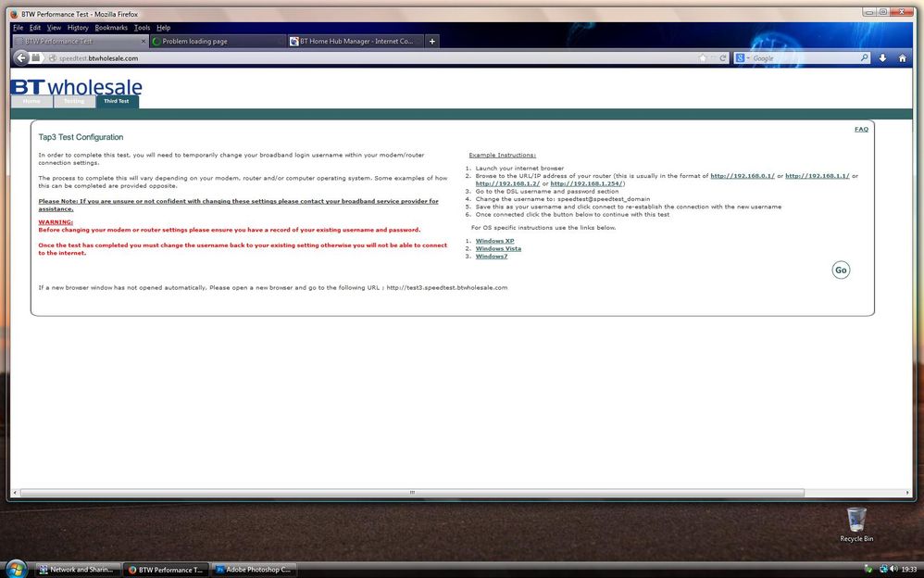Switch to BTW Performance Test taskbar button
Viewport: 924px width, 578px height.
click(166, 570)
